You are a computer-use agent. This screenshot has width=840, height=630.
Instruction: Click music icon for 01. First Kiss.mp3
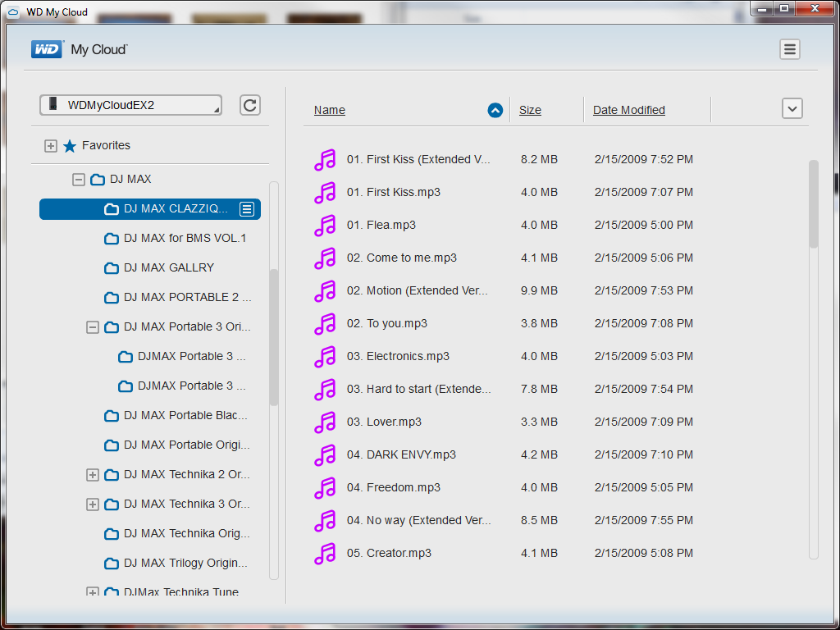325,192
